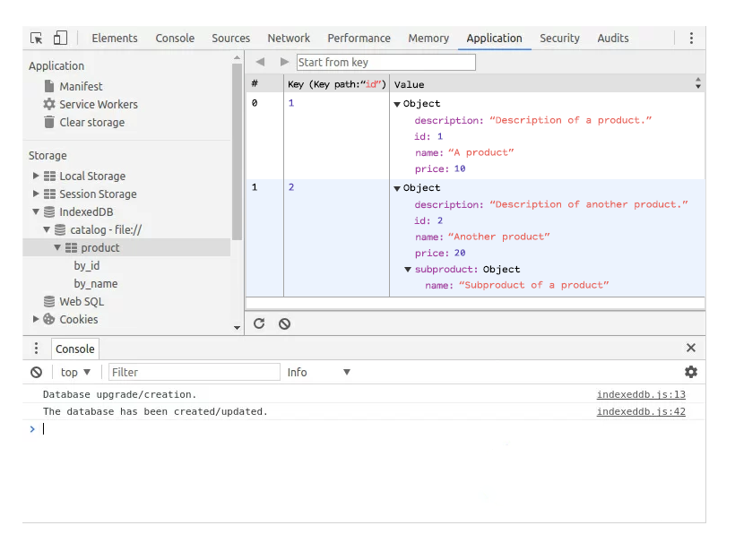This screenshot has width=735, height=560.
Task: Click the console Filter field
Action: 195,372
